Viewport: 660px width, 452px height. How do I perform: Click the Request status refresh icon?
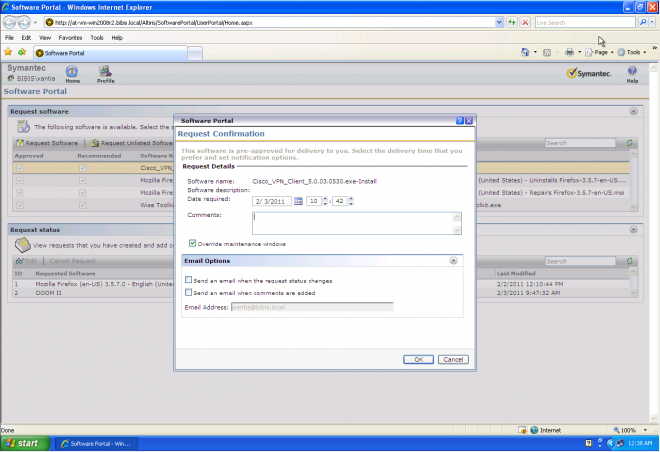coord(629,261)
